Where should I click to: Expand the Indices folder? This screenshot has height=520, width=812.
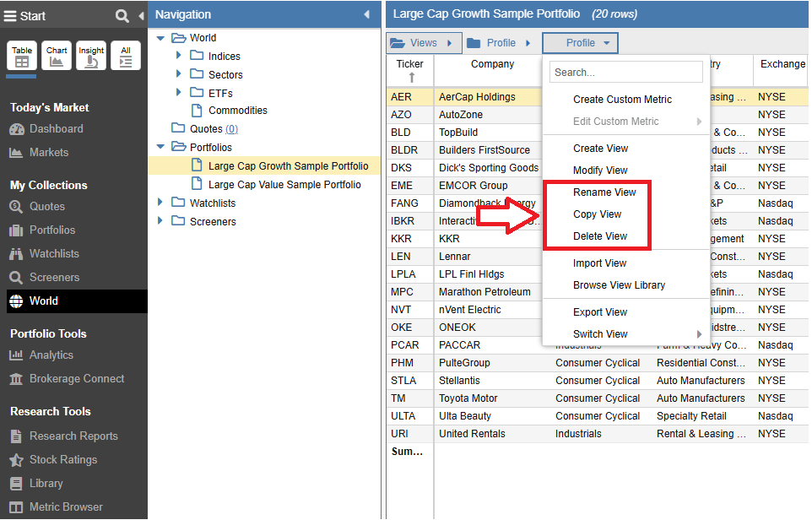pyautogui.click(x=179, y=56)
